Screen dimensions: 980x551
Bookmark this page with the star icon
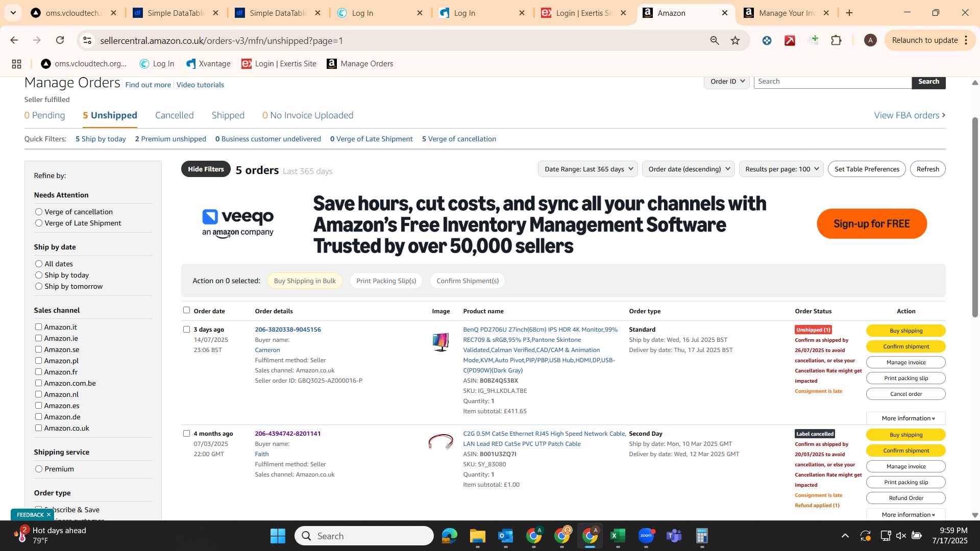pyautogui.click(x=735, y=40)
